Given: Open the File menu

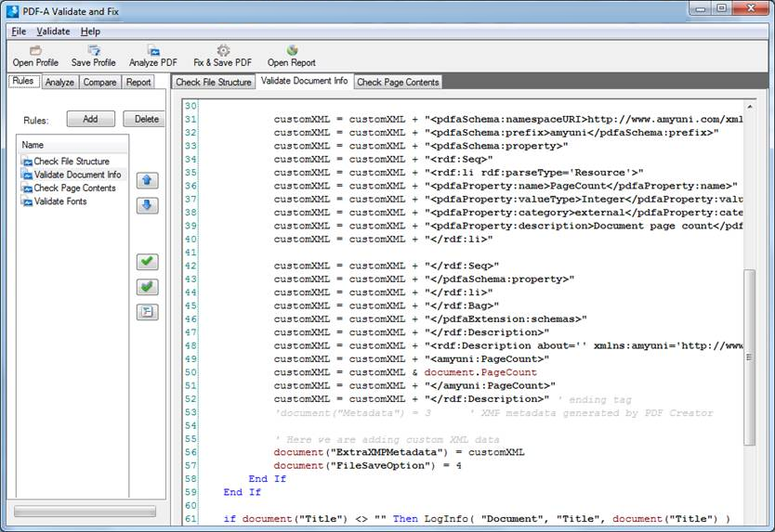Looking at the screenshot, I should tap(19, 32).
